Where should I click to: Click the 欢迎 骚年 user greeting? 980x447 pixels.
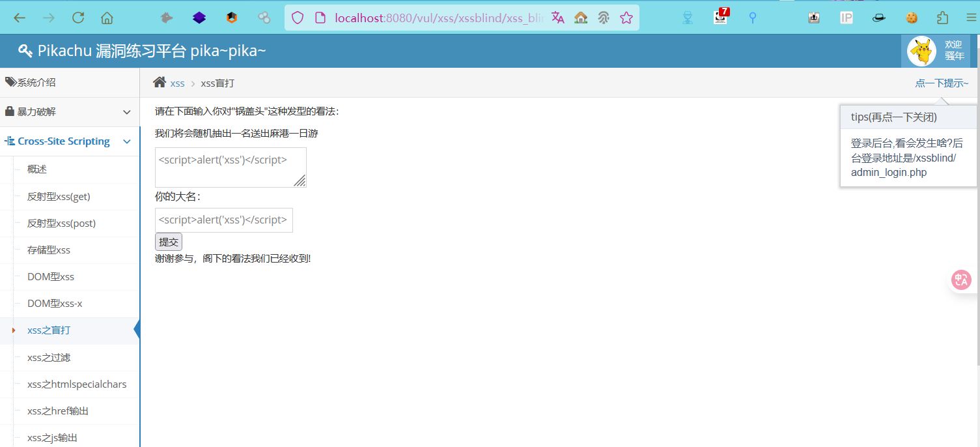tap(955, 50)
